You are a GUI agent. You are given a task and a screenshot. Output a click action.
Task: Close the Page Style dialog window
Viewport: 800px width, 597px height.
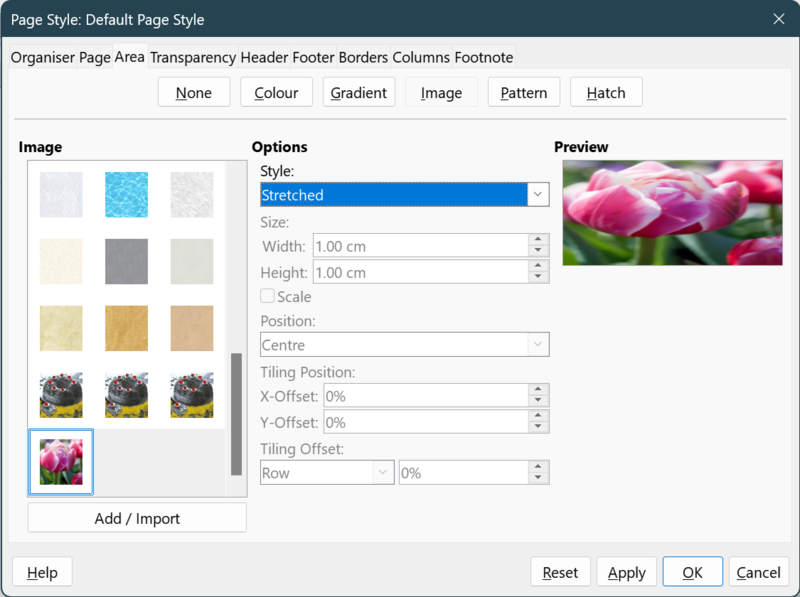779,19
